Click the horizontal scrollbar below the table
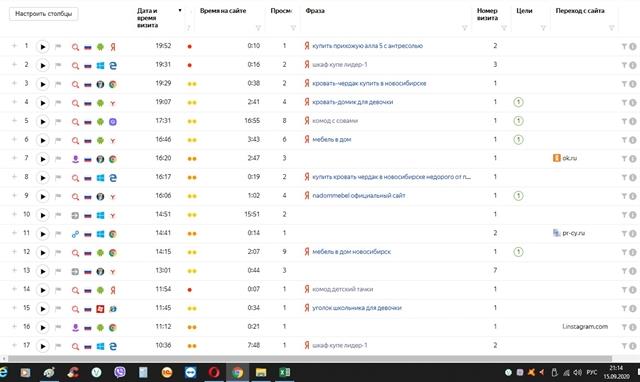 point(309,359)
